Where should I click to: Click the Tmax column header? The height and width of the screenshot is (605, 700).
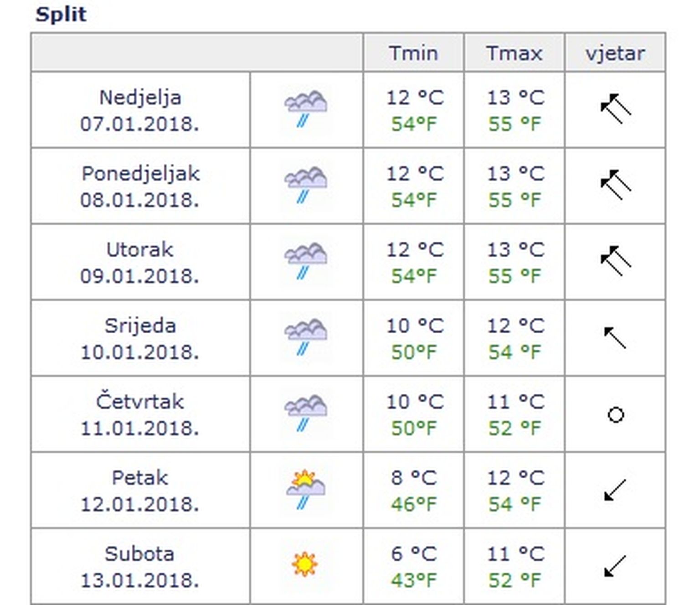click(514, 53)
